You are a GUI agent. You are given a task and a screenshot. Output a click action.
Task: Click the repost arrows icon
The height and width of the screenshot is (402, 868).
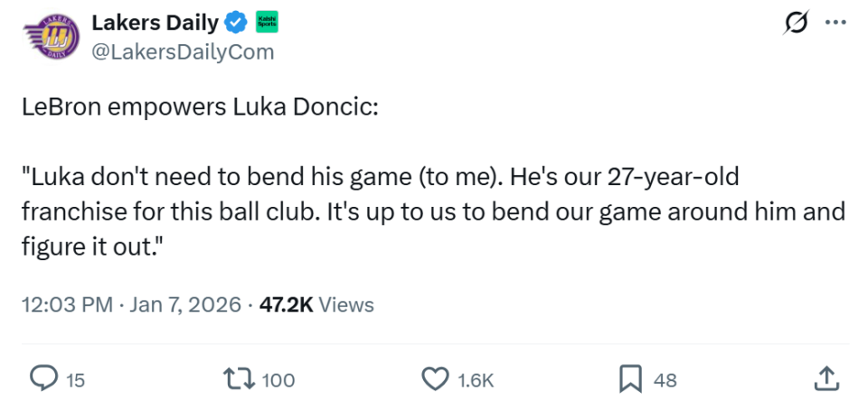tap(241, 379)
